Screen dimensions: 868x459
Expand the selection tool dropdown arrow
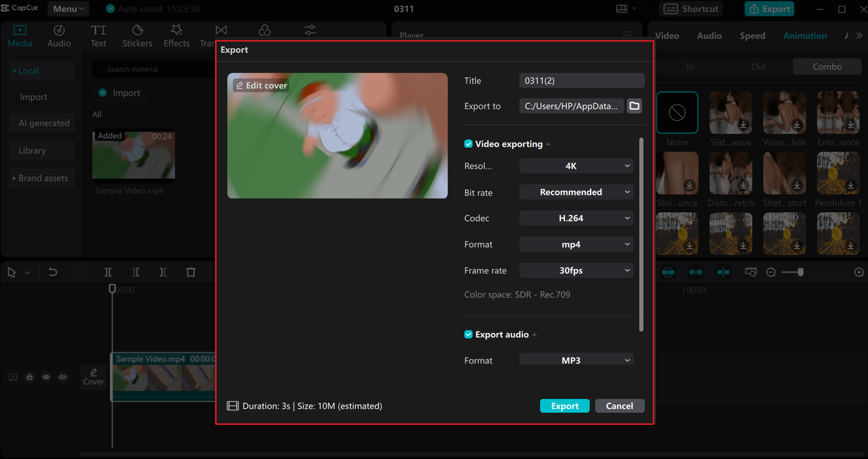27,273
